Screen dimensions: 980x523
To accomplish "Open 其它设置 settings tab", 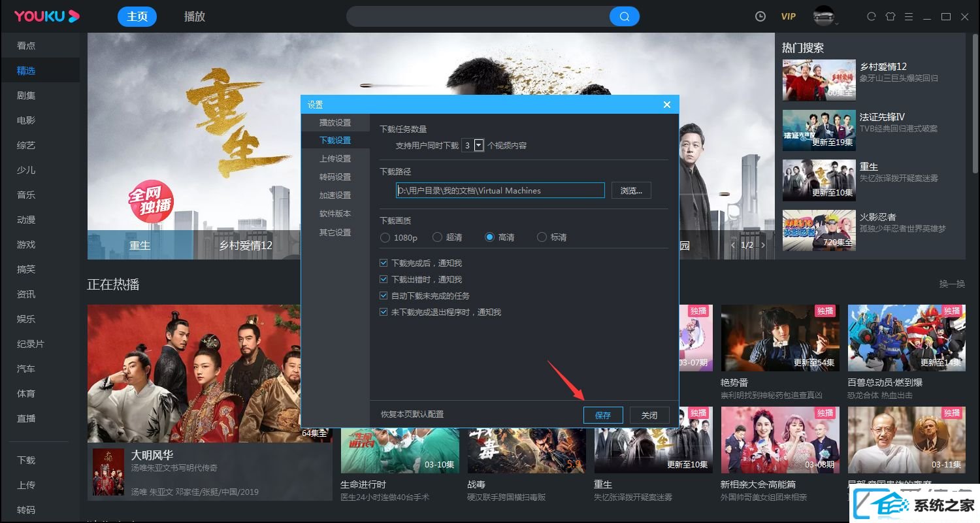I will (335, 232).
